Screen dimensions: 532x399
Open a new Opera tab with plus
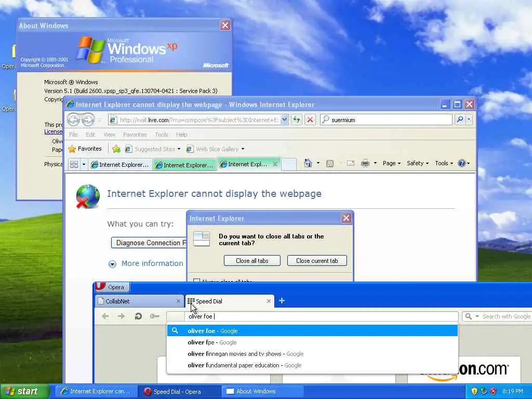tap(282, 301)
